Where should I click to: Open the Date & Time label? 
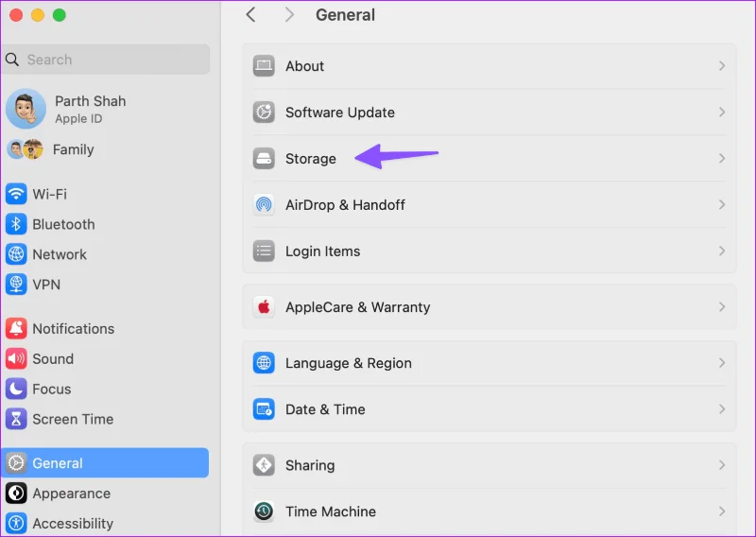coord(325,409)
